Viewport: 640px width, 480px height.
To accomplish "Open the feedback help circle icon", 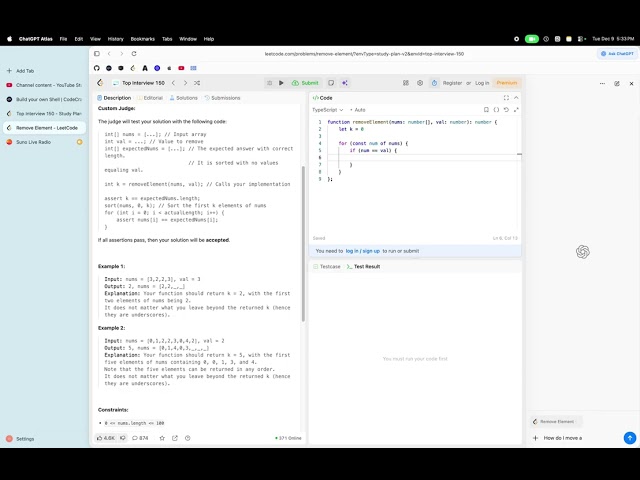I will 188,438.
